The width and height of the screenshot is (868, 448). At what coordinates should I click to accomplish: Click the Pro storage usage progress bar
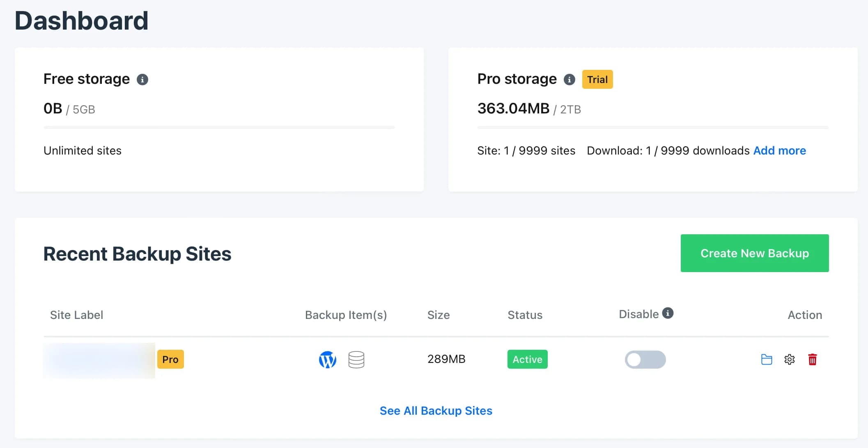point(653,127)
